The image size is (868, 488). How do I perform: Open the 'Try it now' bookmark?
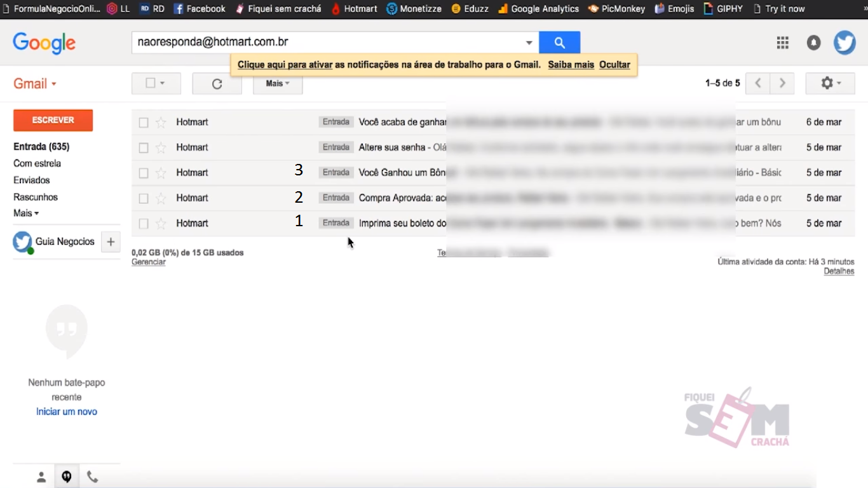[778, 9]
